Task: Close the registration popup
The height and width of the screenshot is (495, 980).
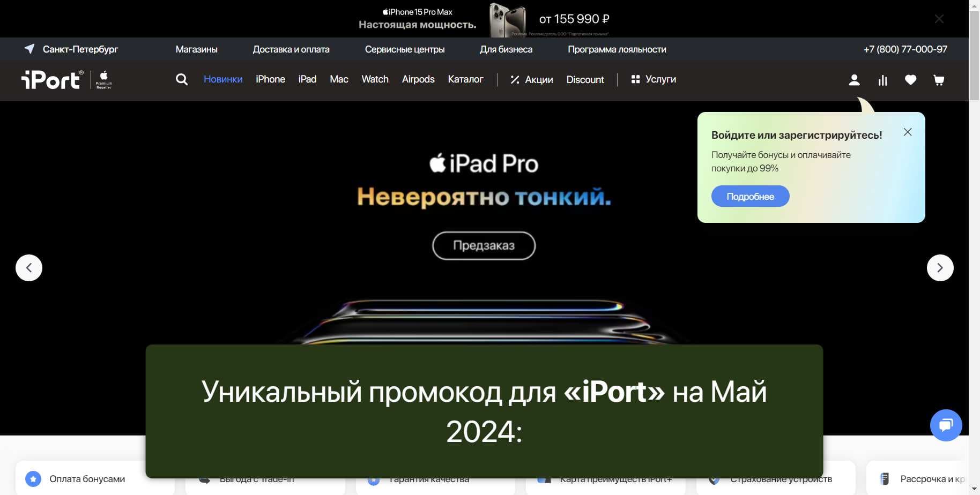Action: (907, 132)
